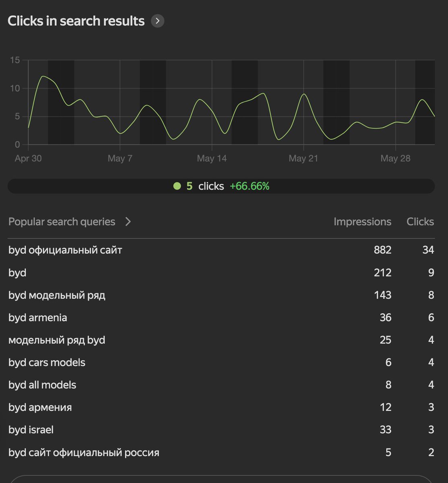Viewport: 448px width, 483px height.
Task: Click the +66.66% change value
Action: pyautogui.click(x=249, y=186)
